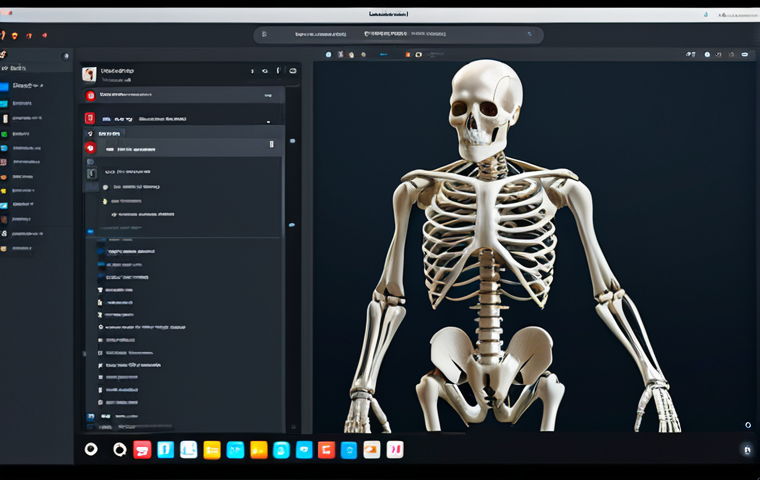Click the vertical handle icon on highlighted row
Viewport: 760px width, 480px height.
271,144
